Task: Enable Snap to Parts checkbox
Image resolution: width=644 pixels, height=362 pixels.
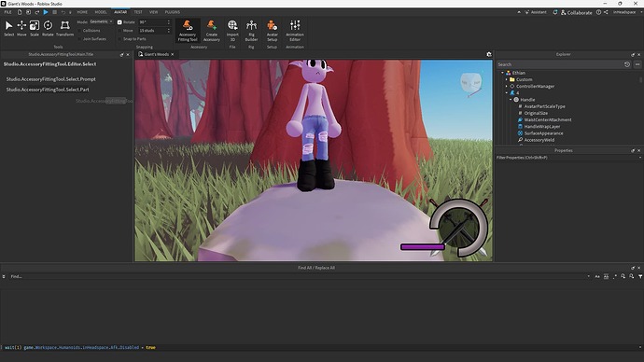Action: [119, 39]
